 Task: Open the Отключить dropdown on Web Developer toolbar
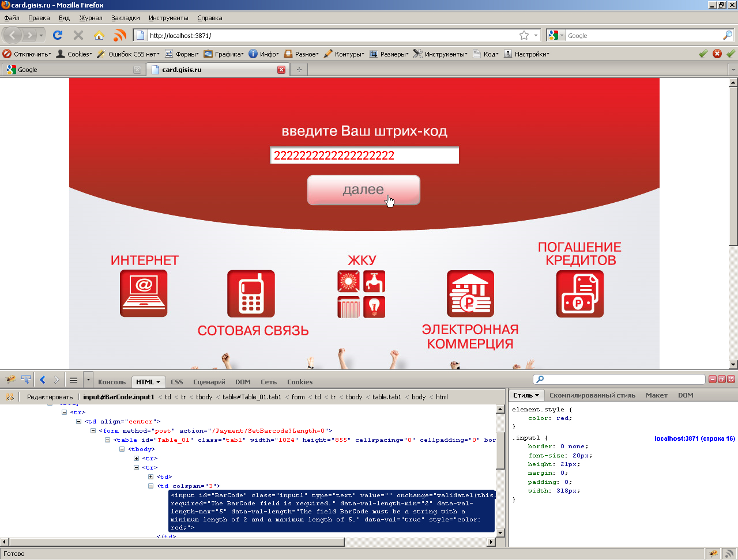pos(27,54)
